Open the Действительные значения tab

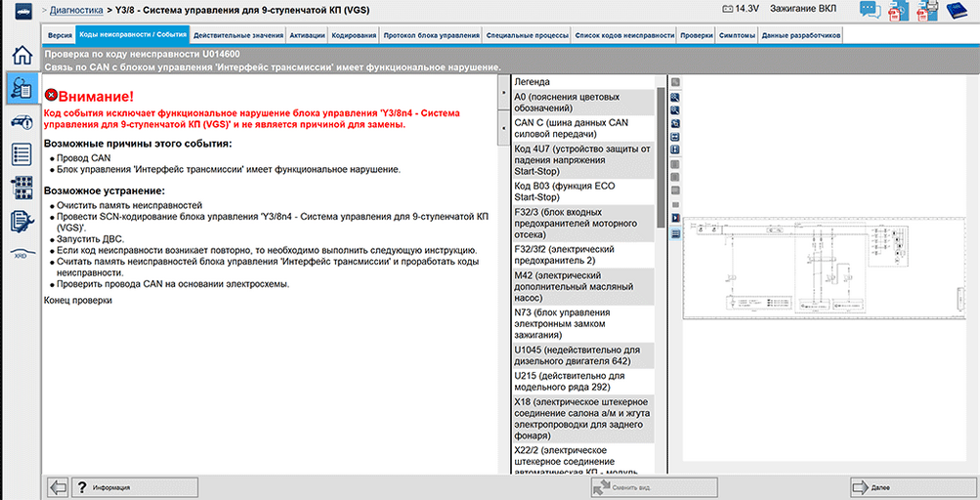238,35
